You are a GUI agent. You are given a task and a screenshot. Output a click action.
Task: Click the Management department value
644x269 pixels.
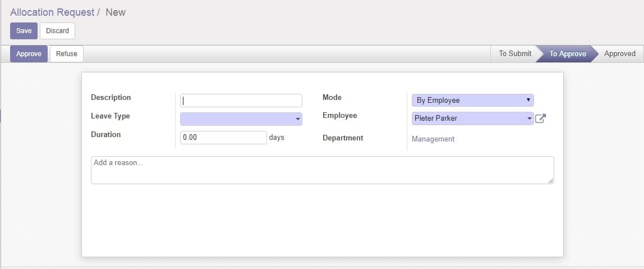pyautogui.click(x=433, y=139)
